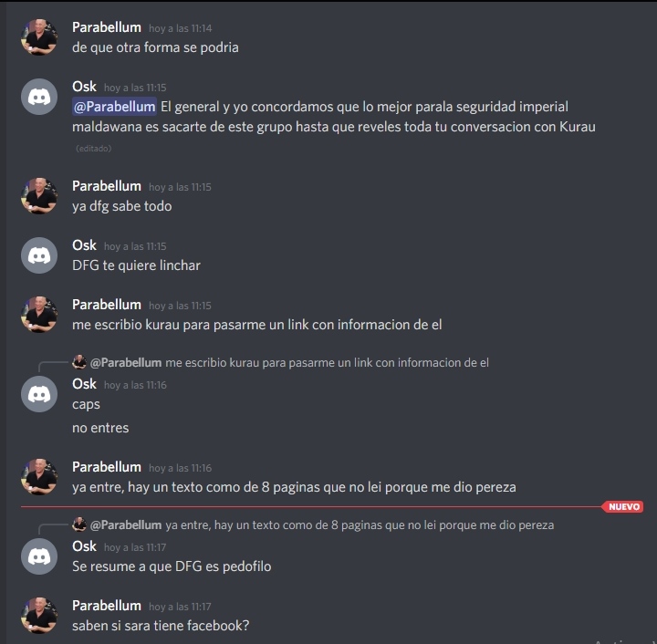Click Parabellum's avatar beside 'saben si sara' message
Image resolution: width=657 pixels, height=644 pixels.
39,616
